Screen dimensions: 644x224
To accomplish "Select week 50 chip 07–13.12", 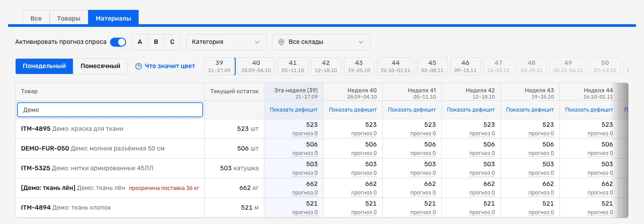I will pyautogui.click(x=605, y=66).
